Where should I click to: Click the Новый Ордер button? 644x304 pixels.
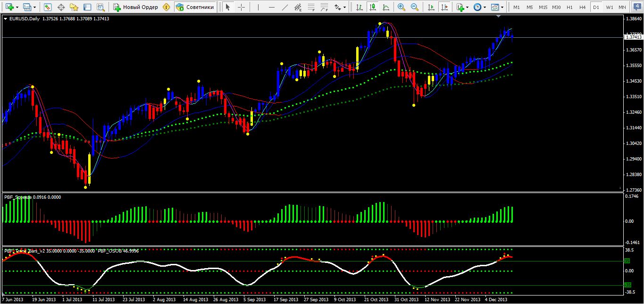pyautogui.click(x=136, y=7)
